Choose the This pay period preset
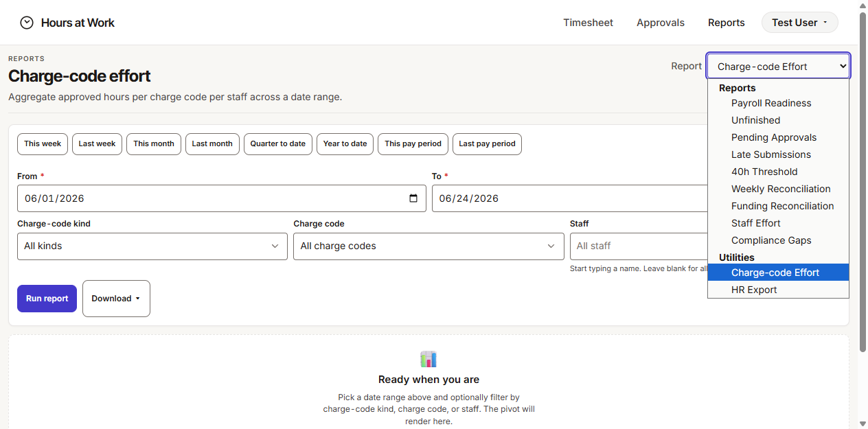 point(413,144)
